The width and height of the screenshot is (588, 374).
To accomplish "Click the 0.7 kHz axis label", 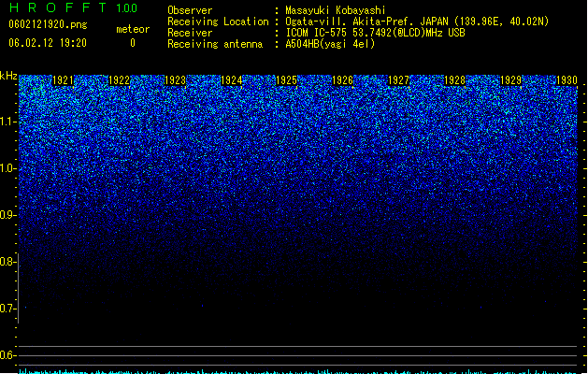I will (x=8, y=309).
